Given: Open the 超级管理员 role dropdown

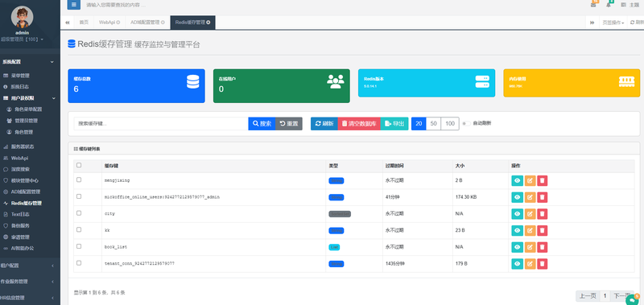Looking at the screenshot, I should (23, 39).
